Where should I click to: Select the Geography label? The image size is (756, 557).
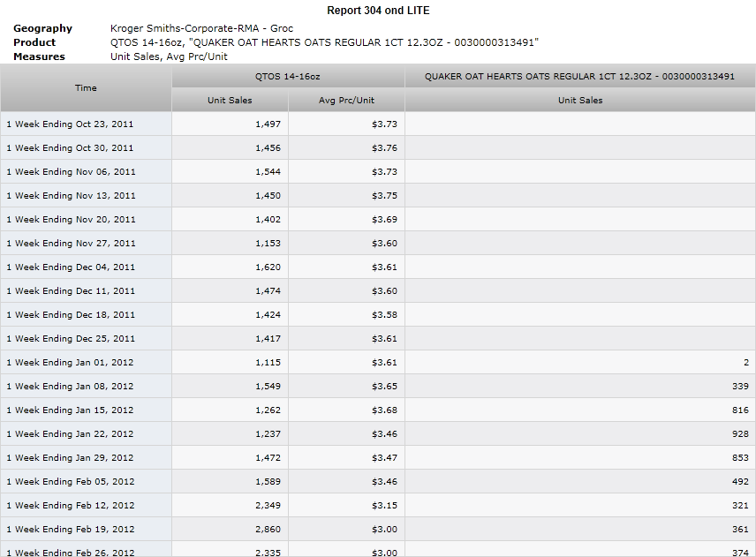click(43, 28)
